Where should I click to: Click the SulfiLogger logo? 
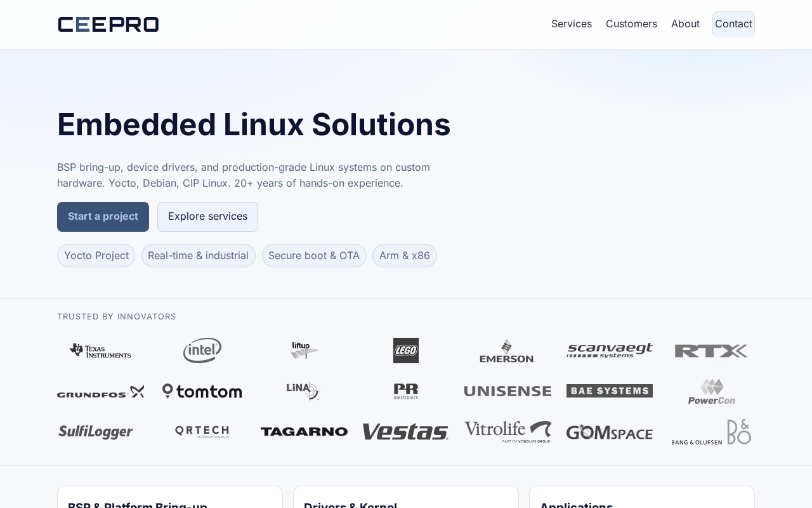(x=96, y=432)
